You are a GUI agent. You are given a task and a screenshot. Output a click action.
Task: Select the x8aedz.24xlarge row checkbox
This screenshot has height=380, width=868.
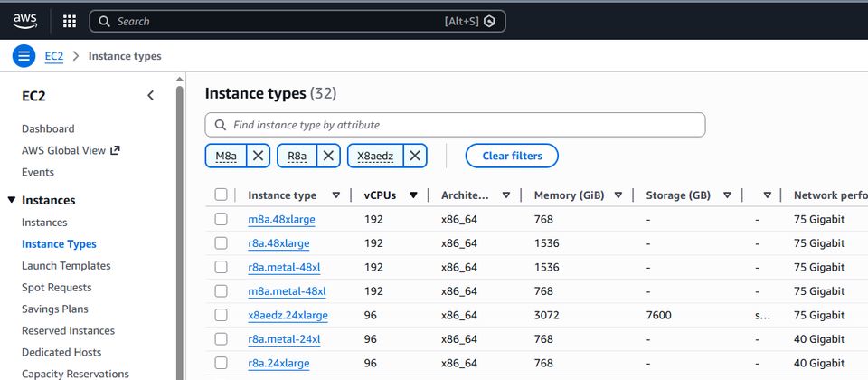click(x=222, y=315)
